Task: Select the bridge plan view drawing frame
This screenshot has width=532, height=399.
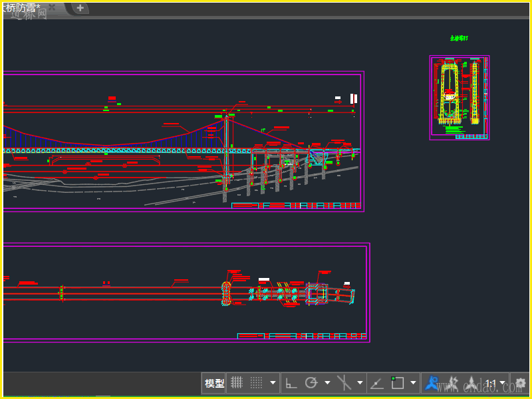Action: [x=186, y=293]
